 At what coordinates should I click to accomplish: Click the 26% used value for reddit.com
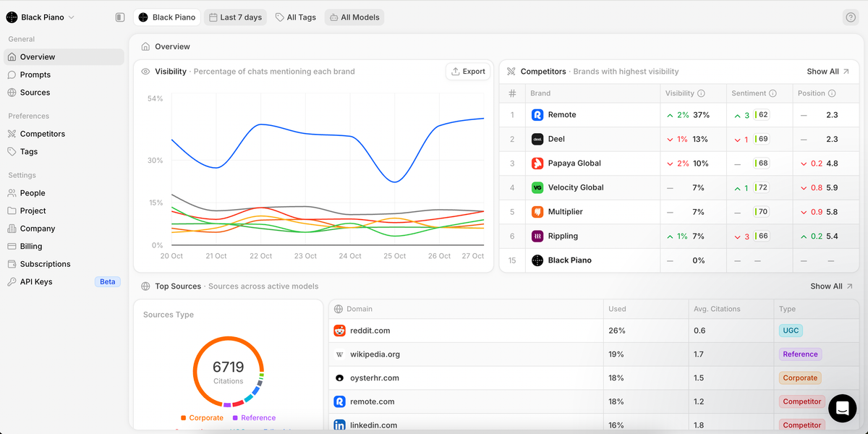[x=617, y=331]
